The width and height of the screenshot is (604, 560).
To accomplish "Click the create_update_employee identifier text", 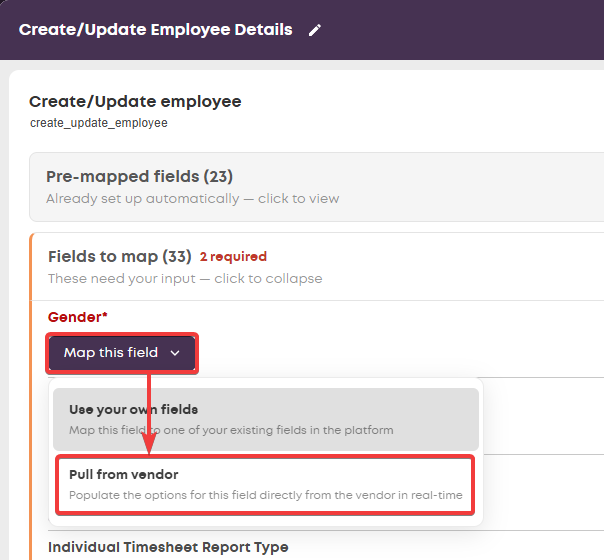I will pyautogui.click(x=99, y=123).
